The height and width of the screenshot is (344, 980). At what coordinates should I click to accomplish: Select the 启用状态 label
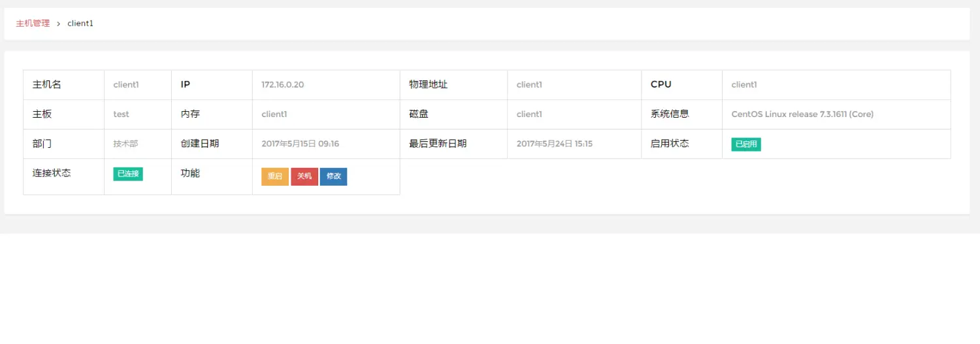pos(670,143)
